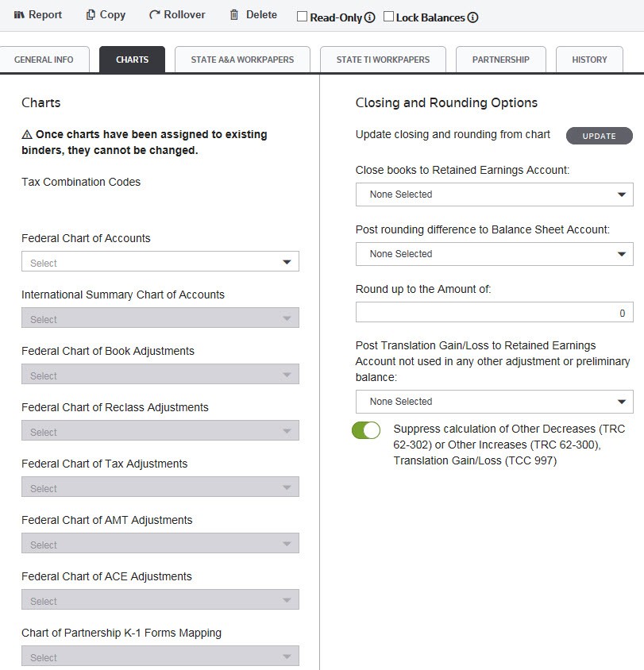The width and height of the screenshot is (644, 670).
Task: Check the Lock Balances checkbox
Action: [x=388, y=17]
